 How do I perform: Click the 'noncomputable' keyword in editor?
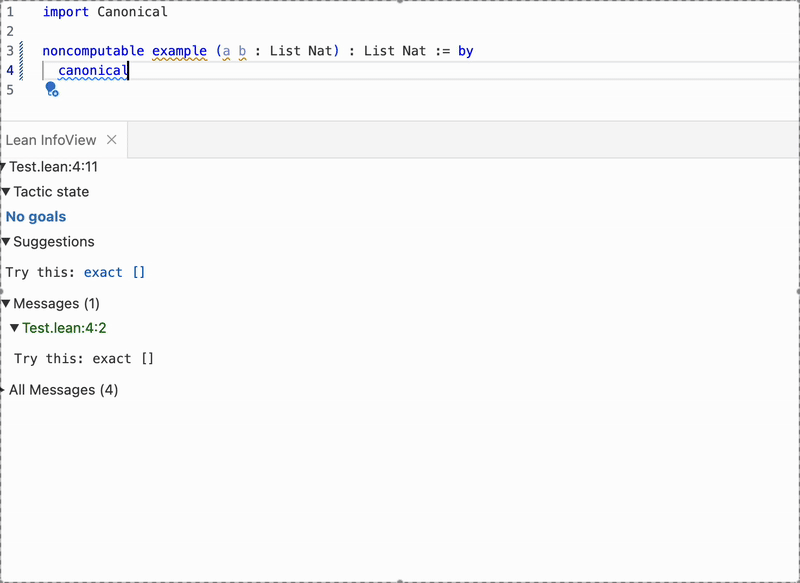click(93, 51)
